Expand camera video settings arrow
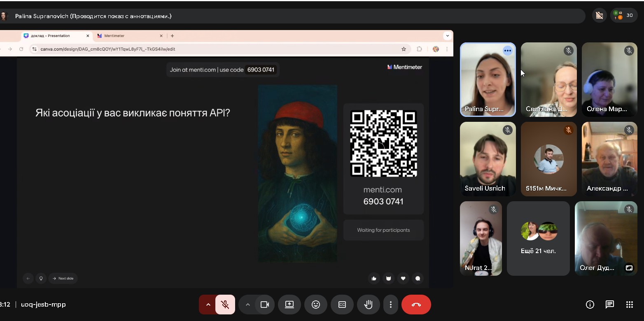The height and width of the screenshot is (321, 644). point(247,305)
